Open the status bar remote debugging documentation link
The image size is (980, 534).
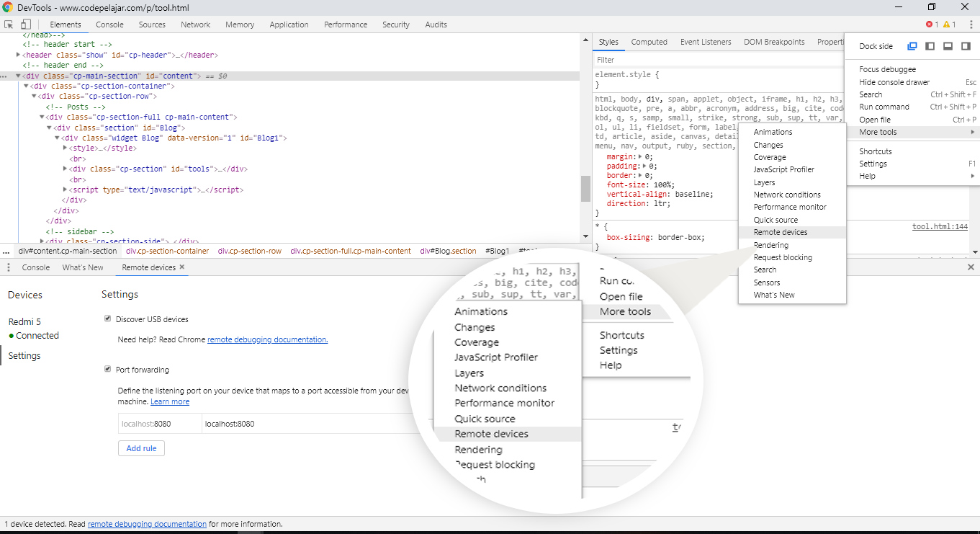[147, 524]
